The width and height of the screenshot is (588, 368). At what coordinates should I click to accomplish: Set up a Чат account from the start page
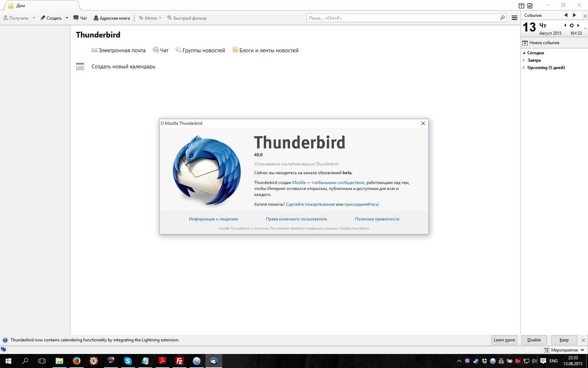pos(161,50)
